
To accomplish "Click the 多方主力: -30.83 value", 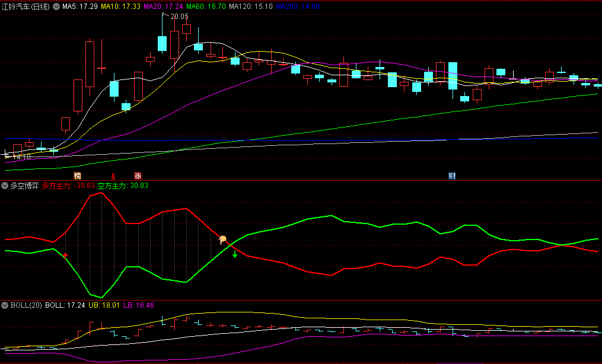I will pos(68,186).
